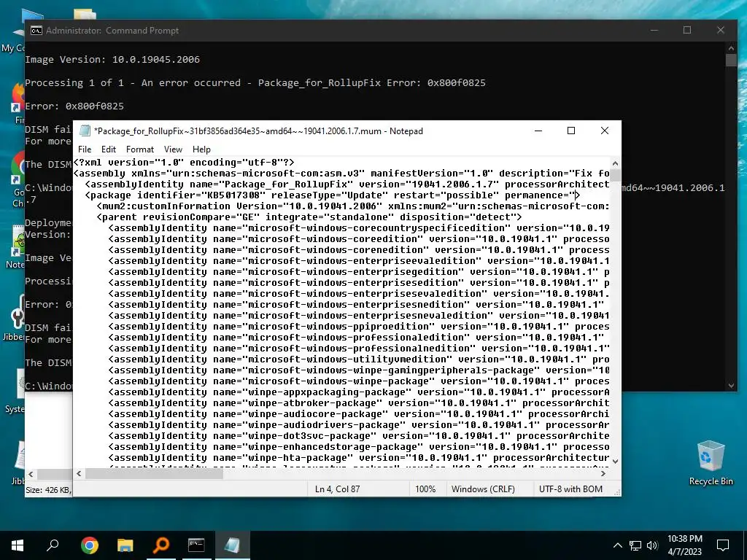The image size is (747, 560).
Task: Close the Notepad window
Action: point(605,131)
